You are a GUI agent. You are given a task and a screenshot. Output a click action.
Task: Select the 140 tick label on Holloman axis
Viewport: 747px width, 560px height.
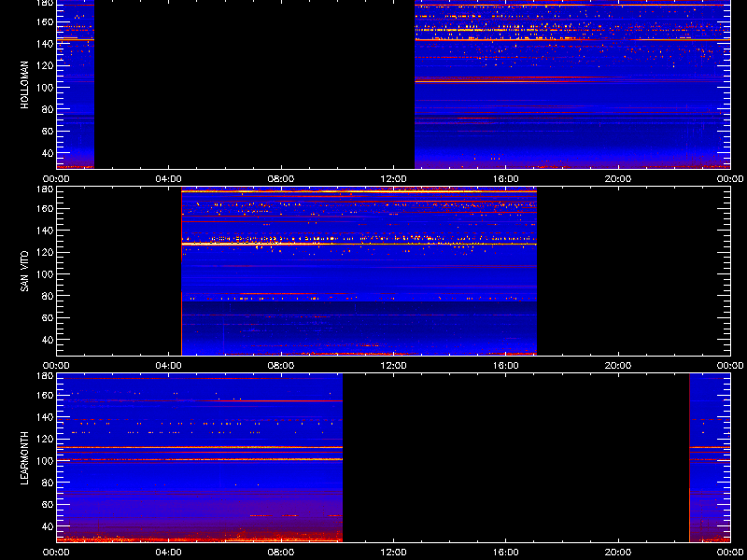[46, 44]
